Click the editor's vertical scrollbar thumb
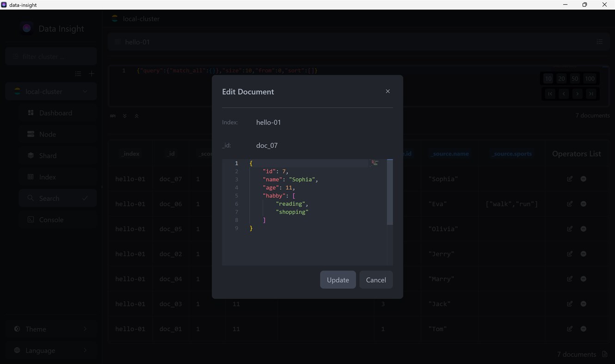Viewport: 615px width, 364px height. tap(390, 192)
